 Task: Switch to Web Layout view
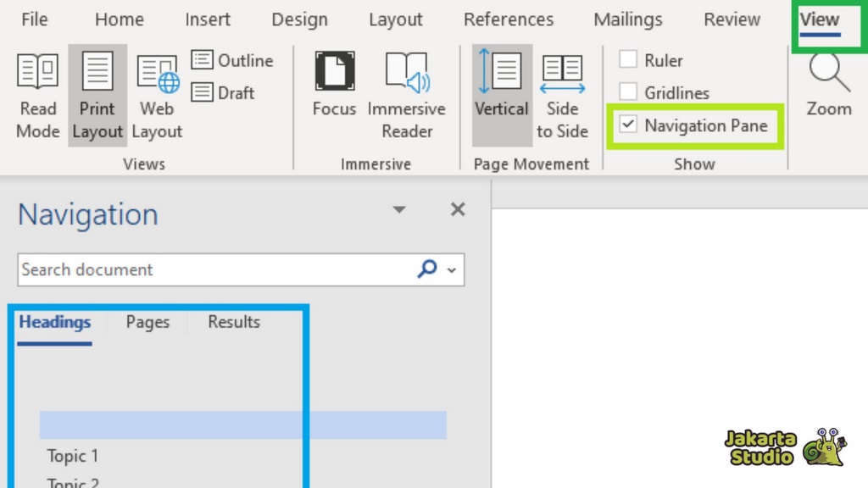click(x=157, y=95)
